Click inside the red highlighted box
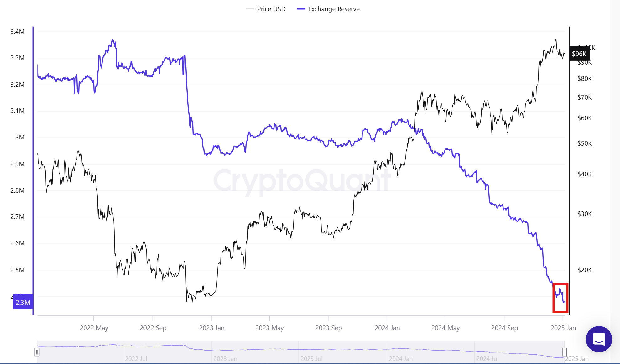The image size is (620, 364). click(560, 298)
